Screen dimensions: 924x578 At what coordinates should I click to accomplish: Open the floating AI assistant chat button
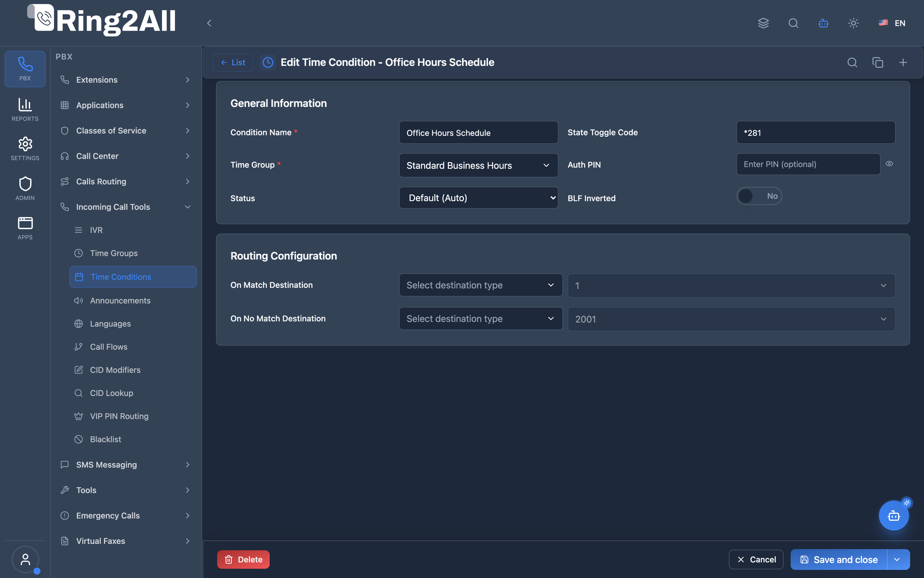(x=893, y=516)
